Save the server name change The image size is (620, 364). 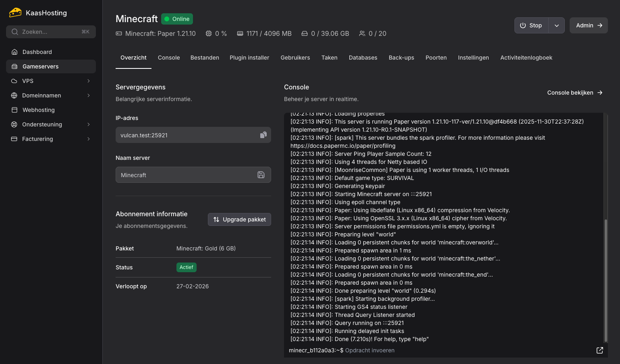[261, 175]
